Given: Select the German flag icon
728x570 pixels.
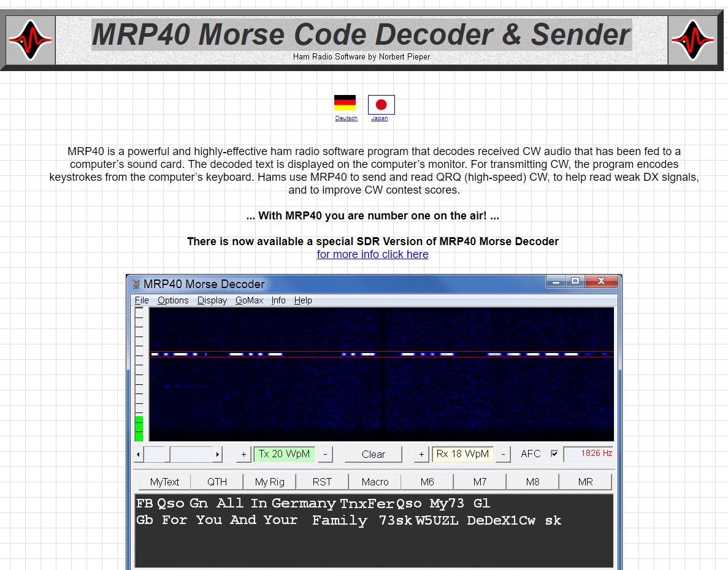Looking at the screenshot, I should click(345, 103).
